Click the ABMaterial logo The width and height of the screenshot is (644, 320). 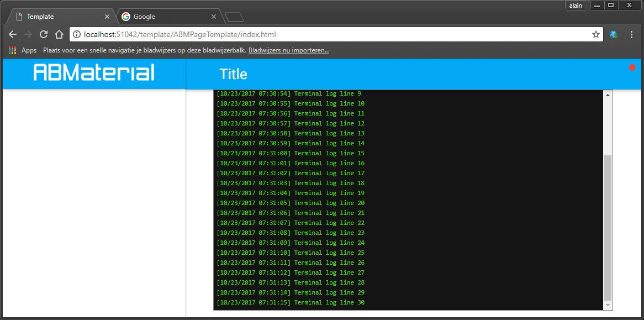[94, 72]
